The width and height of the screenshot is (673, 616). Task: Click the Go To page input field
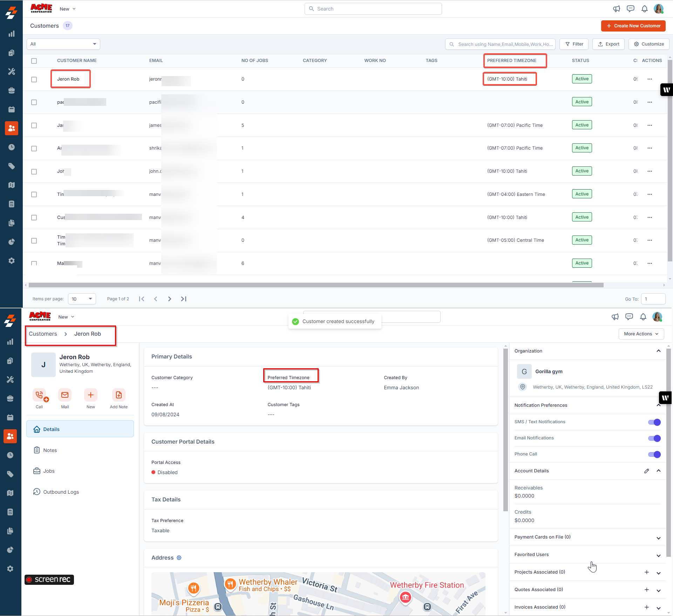click(x=653, y=299)
